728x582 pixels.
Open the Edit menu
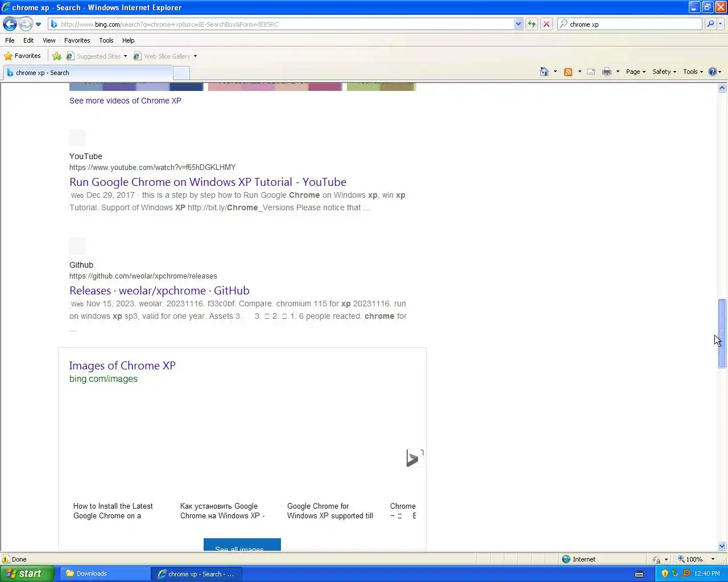pos(28,40)
